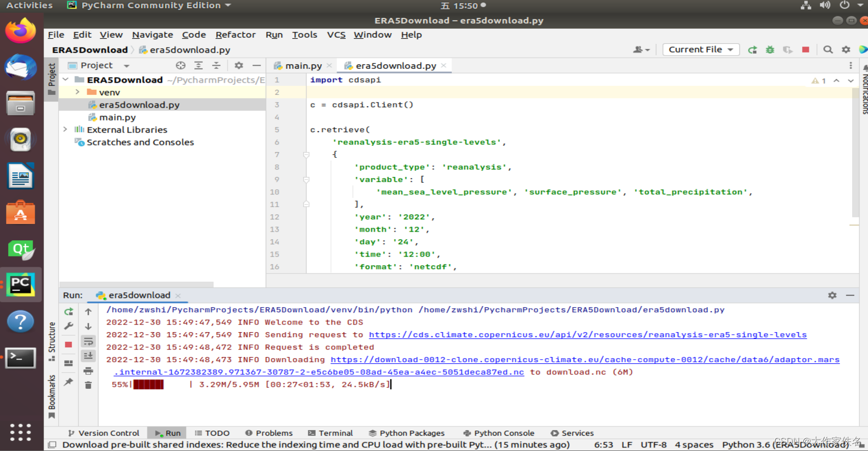Open the CDS resources API link

point(588,335)
